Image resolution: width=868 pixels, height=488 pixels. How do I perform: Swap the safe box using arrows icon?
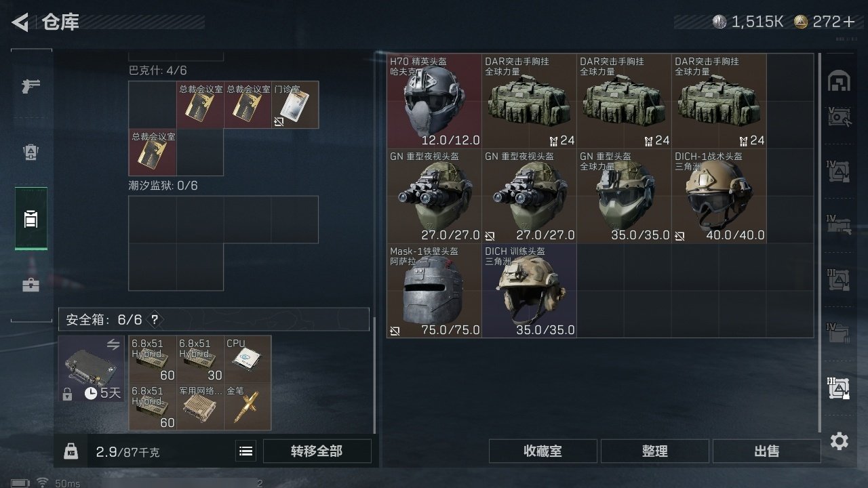coord(113,345)
